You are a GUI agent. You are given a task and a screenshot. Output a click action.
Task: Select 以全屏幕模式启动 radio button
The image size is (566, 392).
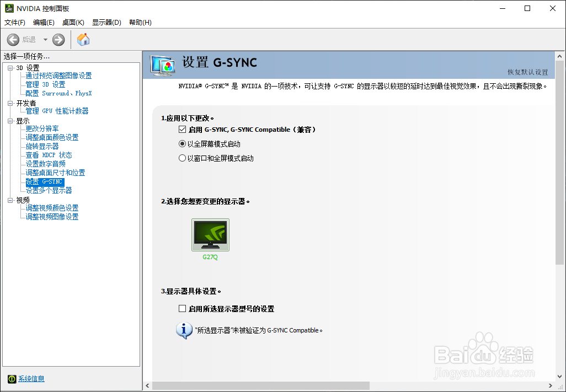182,144
